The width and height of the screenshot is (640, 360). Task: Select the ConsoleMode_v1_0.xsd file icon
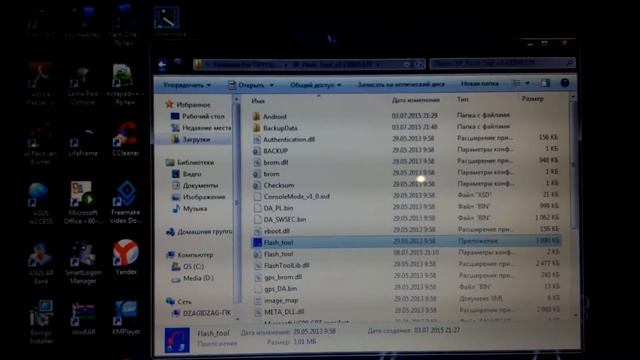click(x=257, y=196)
